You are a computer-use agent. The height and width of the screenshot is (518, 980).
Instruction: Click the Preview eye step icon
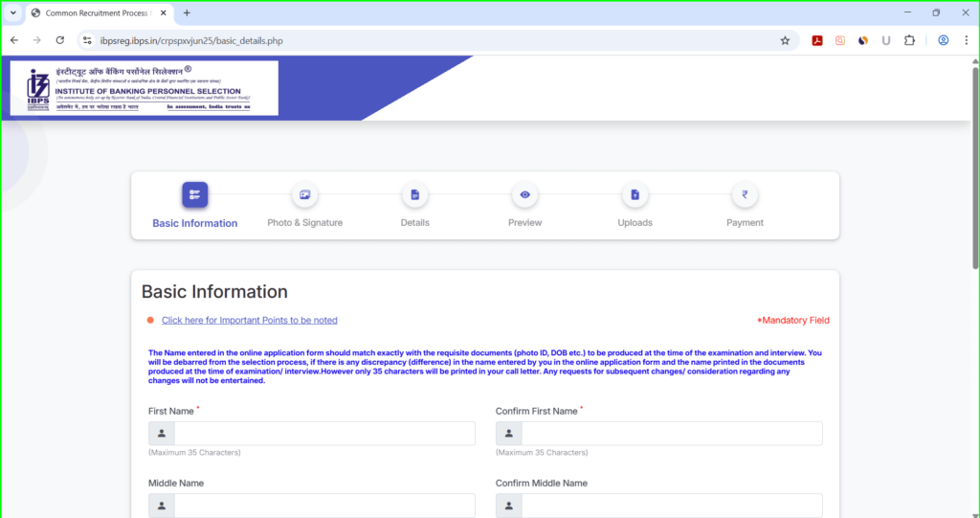525,194
